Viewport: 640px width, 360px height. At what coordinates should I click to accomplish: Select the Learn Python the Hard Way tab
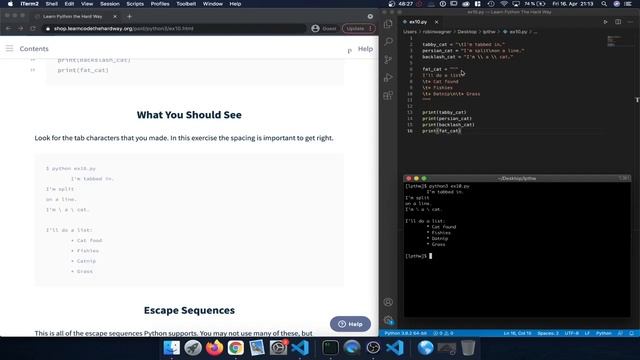(73, 16)
